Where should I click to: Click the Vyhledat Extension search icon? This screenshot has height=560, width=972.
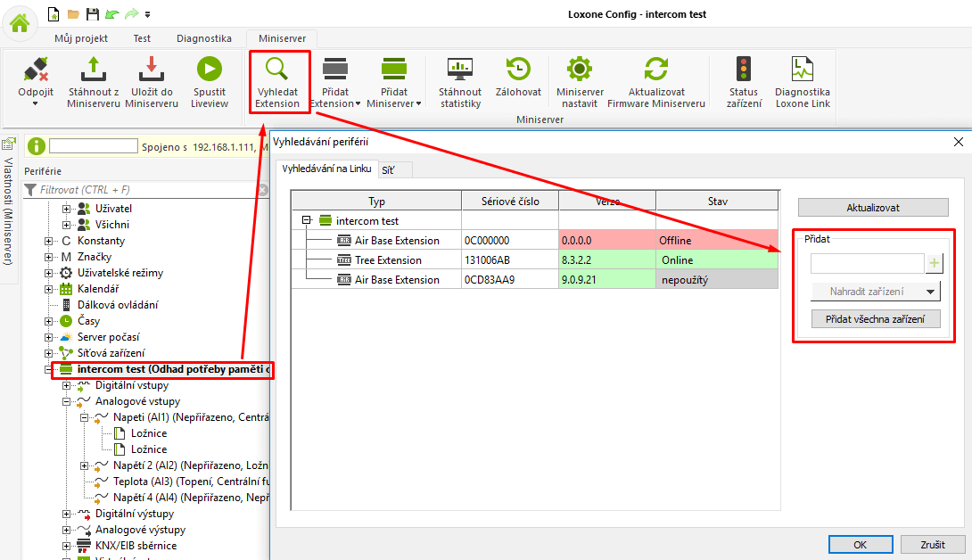(x=277, y=70)
